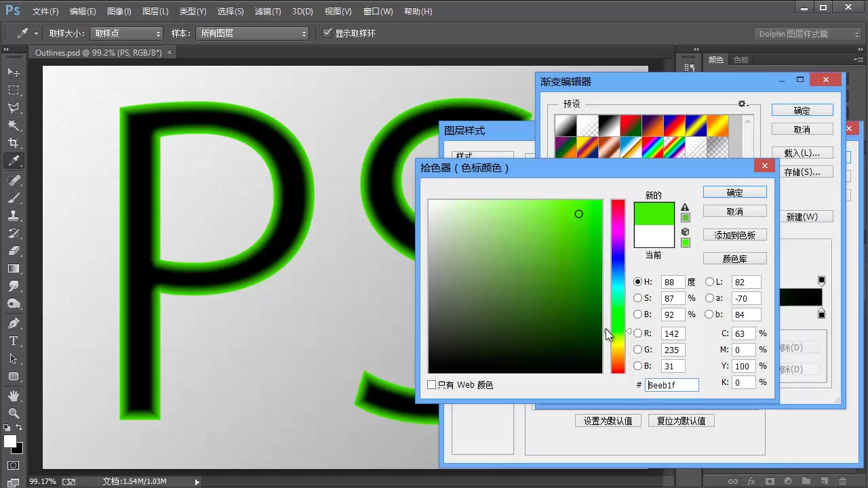Select the Smudge tool
The image size is (868, 488).
[x=14, y=286]
